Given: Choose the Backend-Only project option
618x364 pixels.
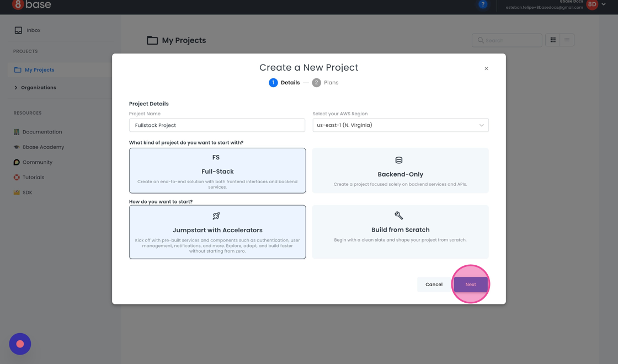Looking at the screenshot, I should [x=400, y=170].
